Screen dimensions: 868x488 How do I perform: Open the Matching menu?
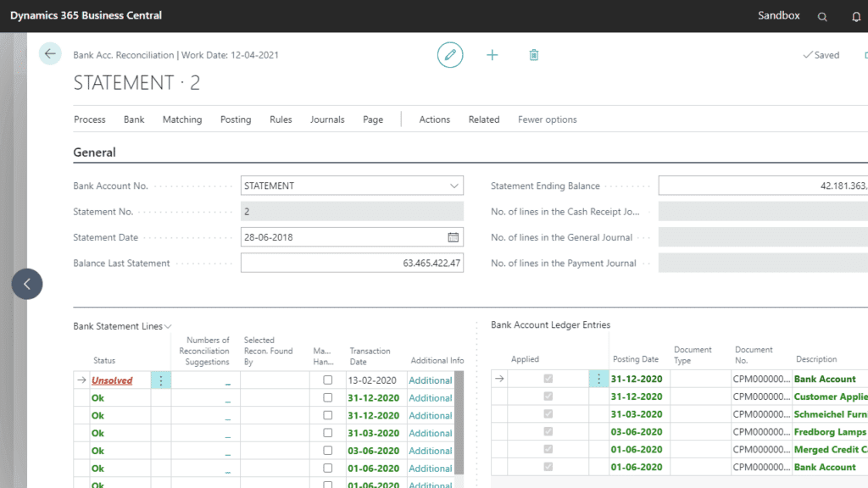pos(182,119)
